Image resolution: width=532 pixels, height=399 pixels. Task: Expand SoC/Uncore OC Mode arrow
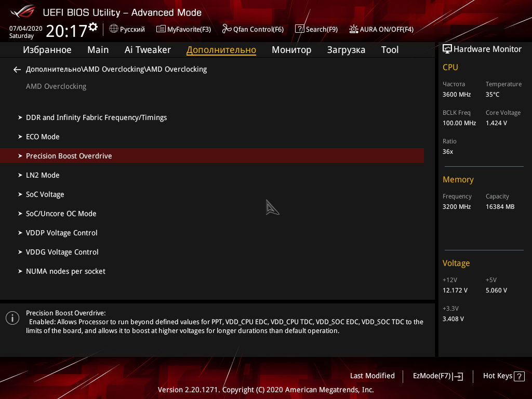point(20,214)
